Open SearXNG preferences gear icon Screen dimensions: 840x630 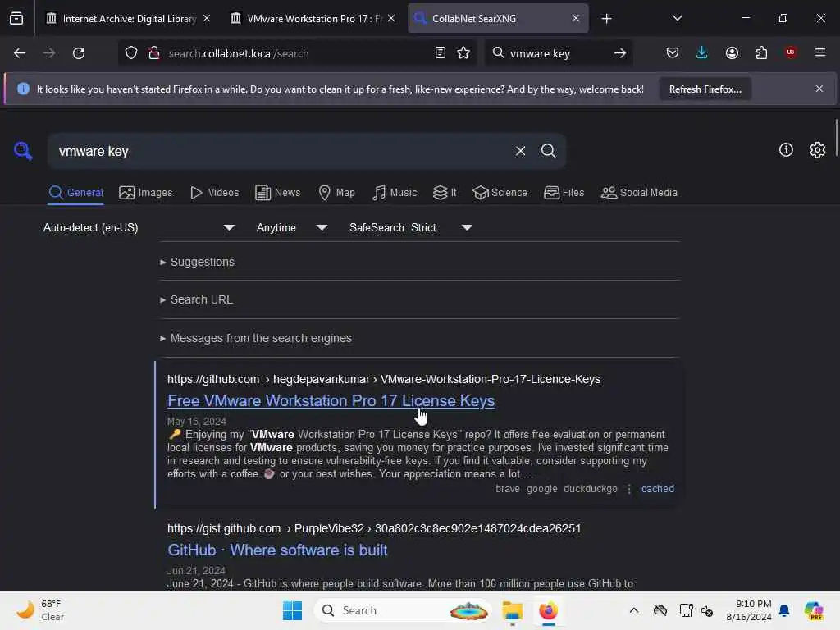tap(818, 150)
